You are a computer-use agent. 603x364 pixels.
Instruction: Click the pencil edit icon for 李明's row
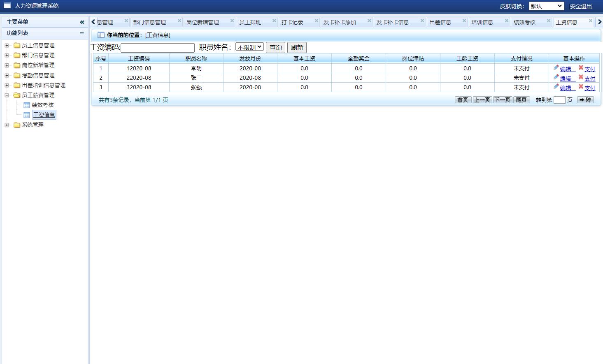[x=556, y=68]
